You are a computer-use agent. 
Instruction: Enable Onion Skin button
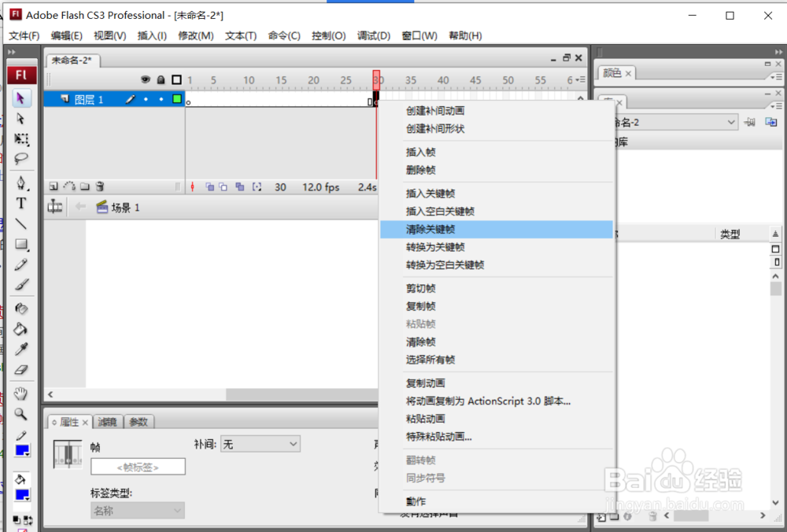(210, 187)
